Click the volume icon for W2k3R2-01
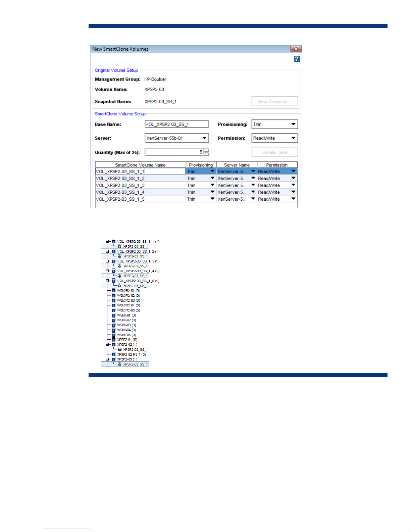The width and height of the screenshot is (411, 532). click(114, 291)
